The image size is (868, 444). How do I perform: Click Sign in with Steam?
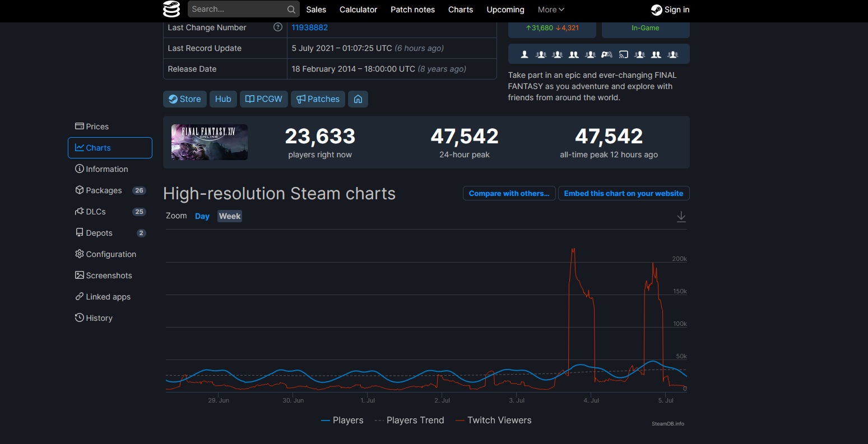[670, 10]
